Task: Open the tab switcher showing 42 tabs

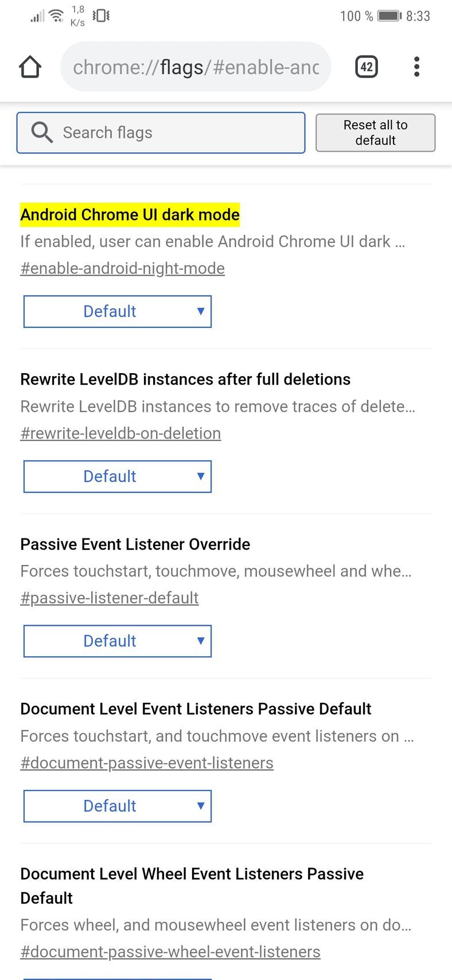Action: 367,67
